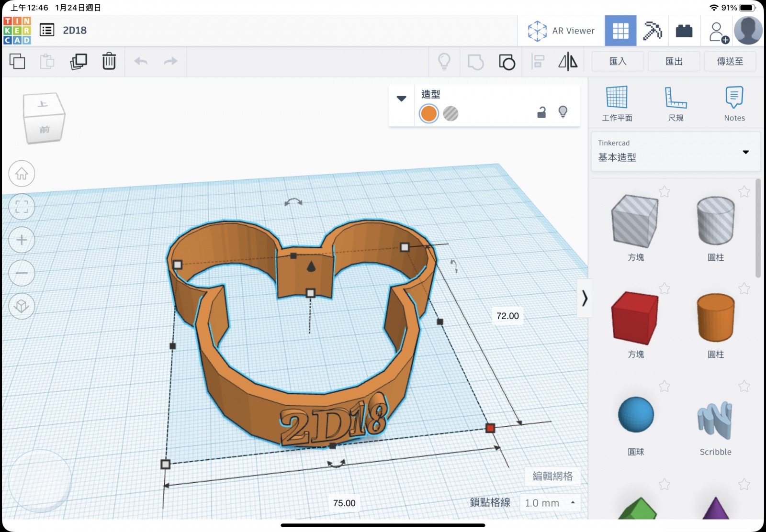Select the 工作平面 workplane tool

tap(617, 104)
